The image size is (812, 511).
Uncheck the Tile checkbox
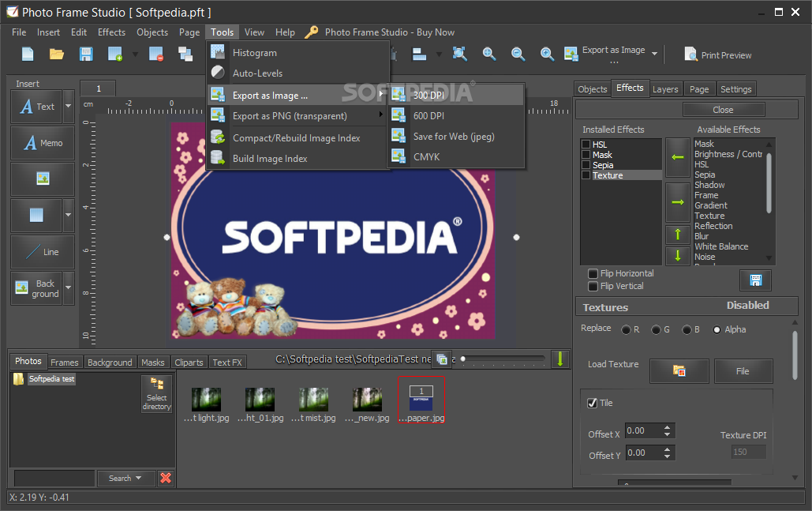593,403
